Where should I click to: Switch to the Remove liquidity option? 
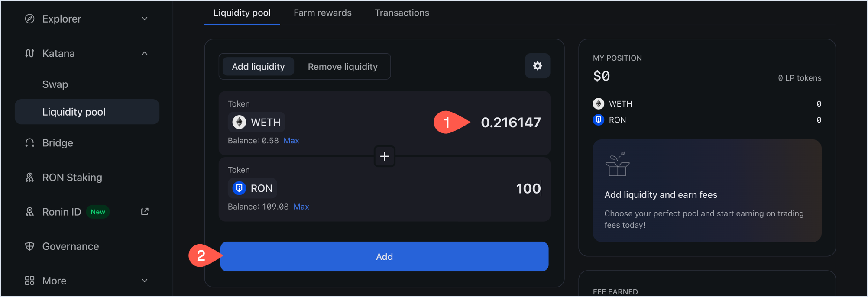click(x=343, y=66)
